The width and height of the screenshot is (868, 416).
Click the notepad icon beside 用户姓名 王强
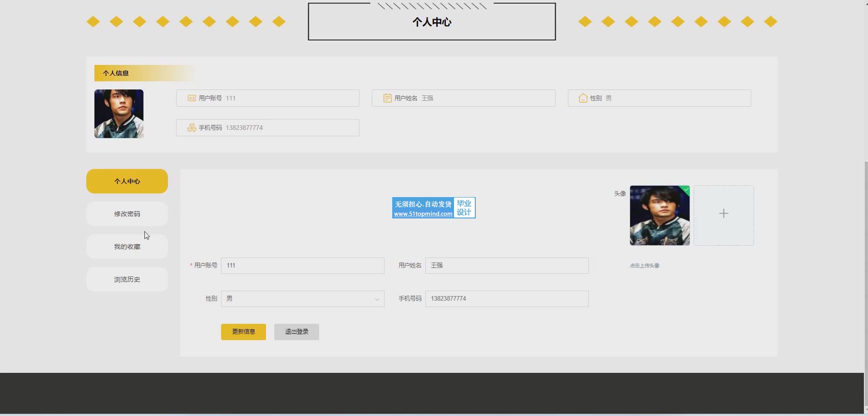tap(387, 98)
